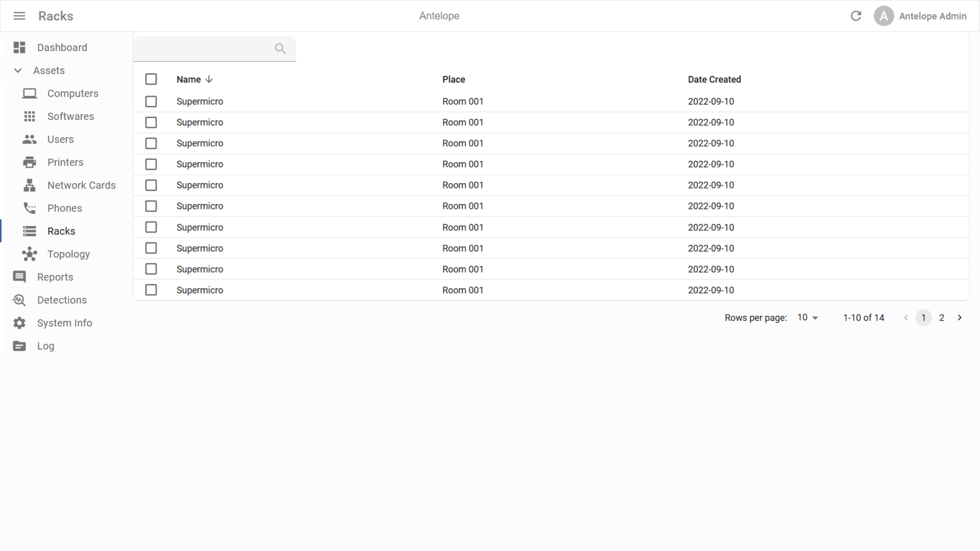Click the Name column sort arrow
980x551 pixels.
click(x=209, y=79)
